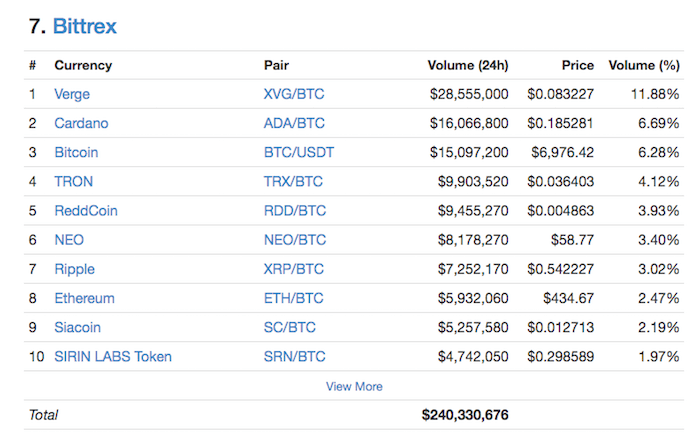Click the $0.036403 TRON price

[560, 181]
